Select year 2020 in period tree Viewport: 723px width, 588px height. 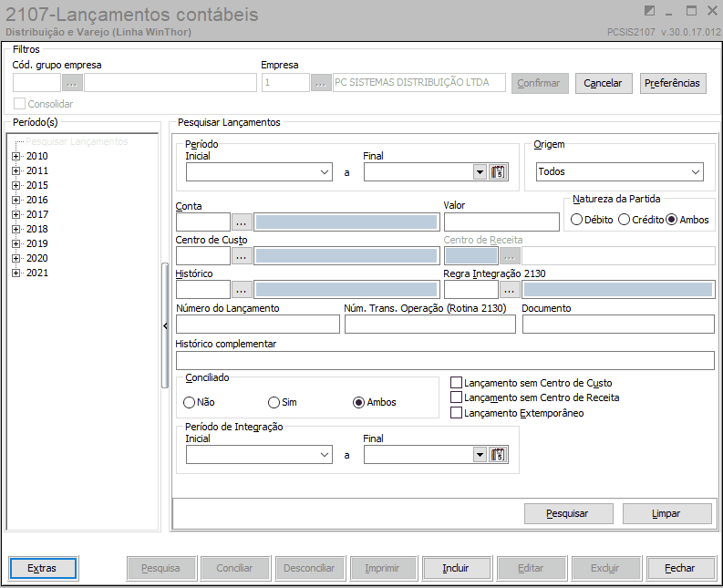click(36, 258)
